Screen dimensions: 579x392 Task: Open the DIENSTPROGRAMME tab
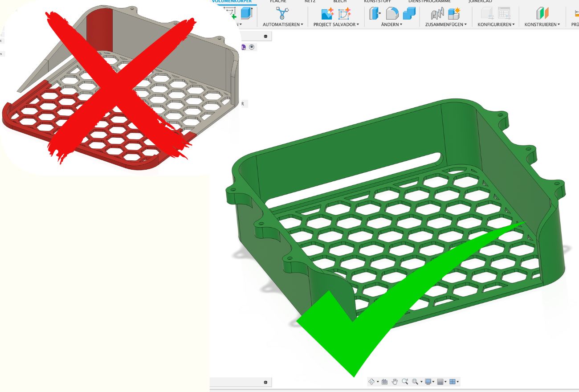(x=426, y=1)
